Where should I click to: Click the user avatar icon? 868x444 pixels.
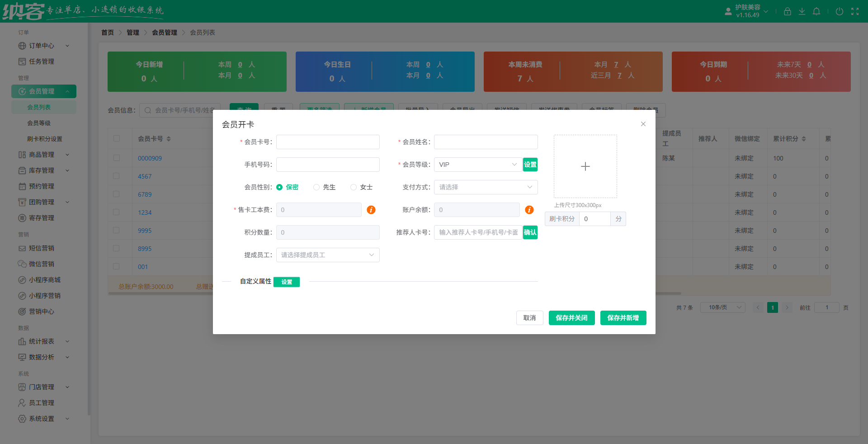tap(728, 11)
